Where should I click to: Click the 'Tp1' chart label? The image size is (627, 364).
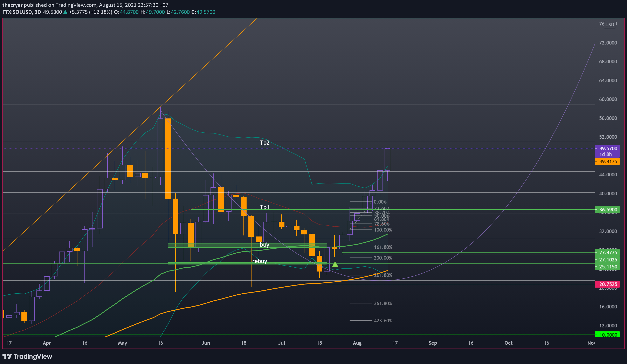point(264,207)
